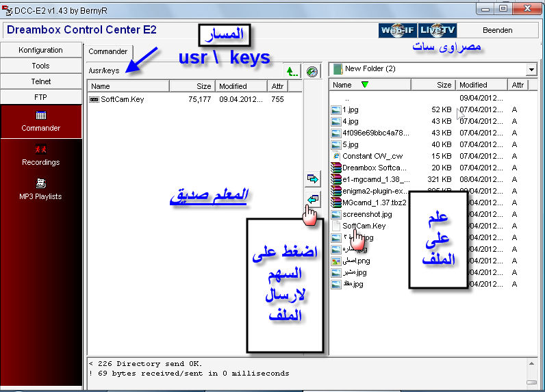Sort local pane by Attr column
Viewport: 545px width, 392px height.
(518, 85)
